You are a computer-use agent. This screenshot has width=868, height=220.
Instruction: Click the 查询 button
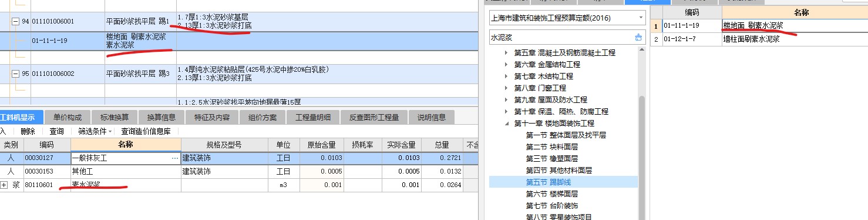pyautogui.click(x=57, y=131)
